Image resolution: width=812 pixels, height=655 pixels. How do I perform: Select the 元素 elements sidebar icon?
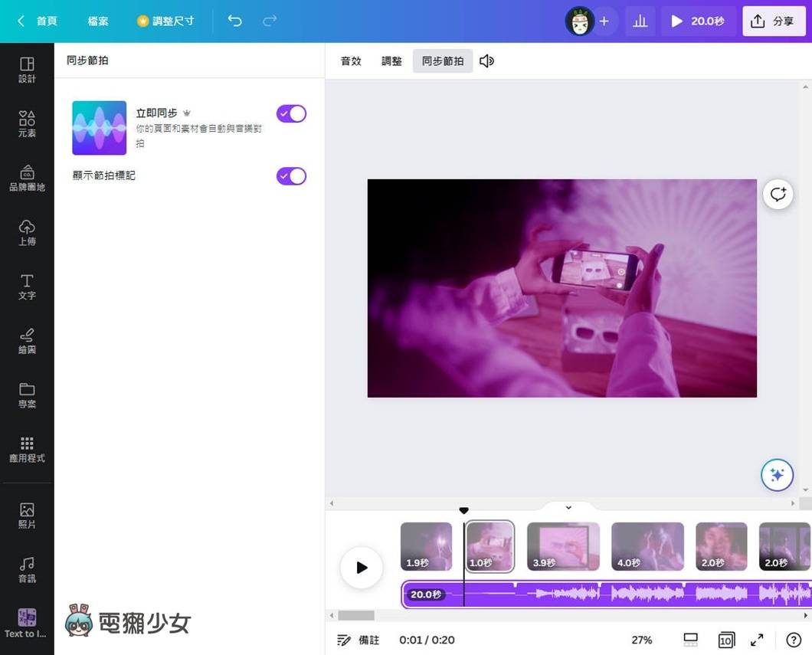(x=27, y=123)
